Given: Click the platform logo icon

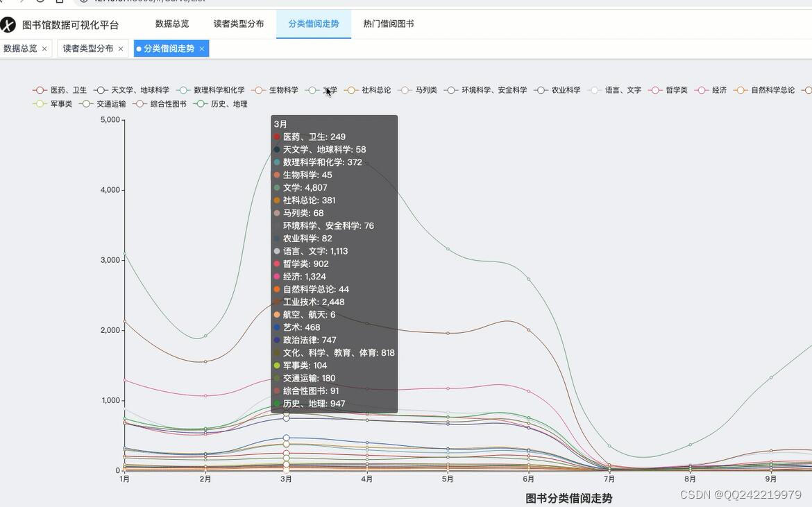Looking at the screenshot, I should (x=8, y=24).
